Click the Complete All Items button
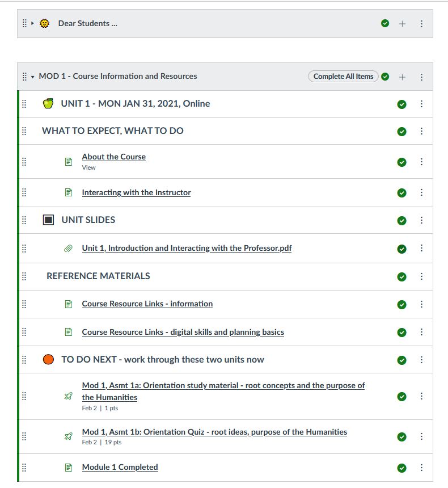448x488 pixels. pyautogui.click(x=343, y=76)
